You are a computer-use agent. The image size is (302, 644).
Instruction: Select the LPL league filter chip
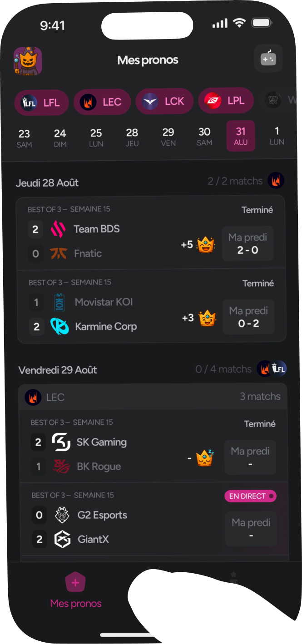click(226, 100)
